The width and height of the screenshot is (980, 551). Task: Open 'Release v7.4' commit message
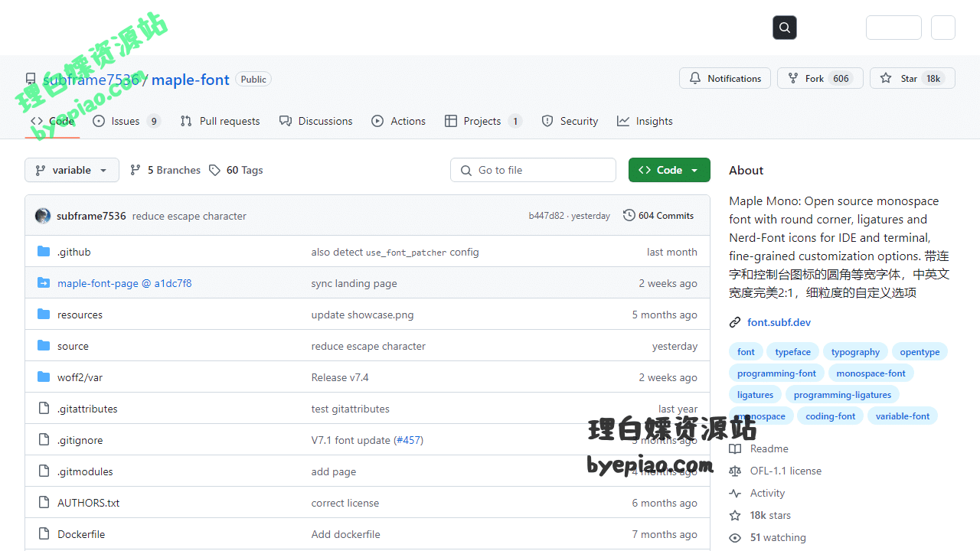(340, 377)
